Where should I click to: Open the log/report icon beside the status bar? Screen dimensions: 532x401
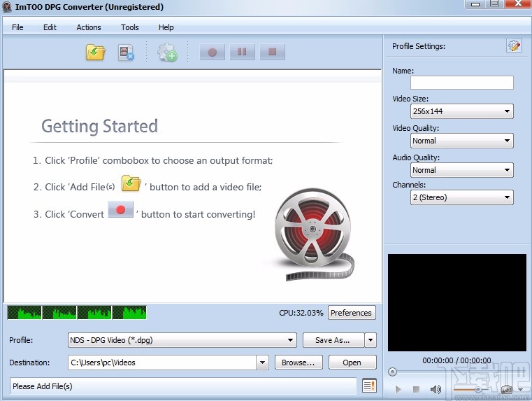pos(369,386)
